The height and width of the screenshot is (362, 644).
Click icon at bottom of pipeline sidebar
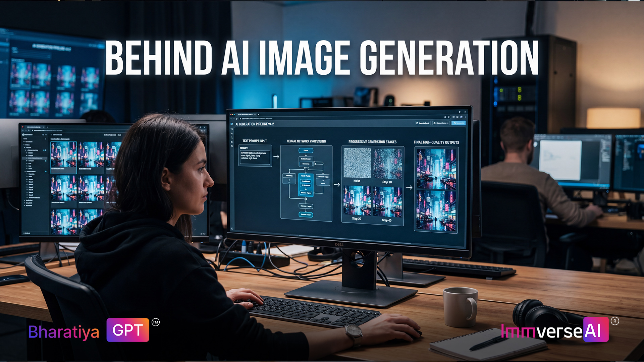[x=232, y=228]
